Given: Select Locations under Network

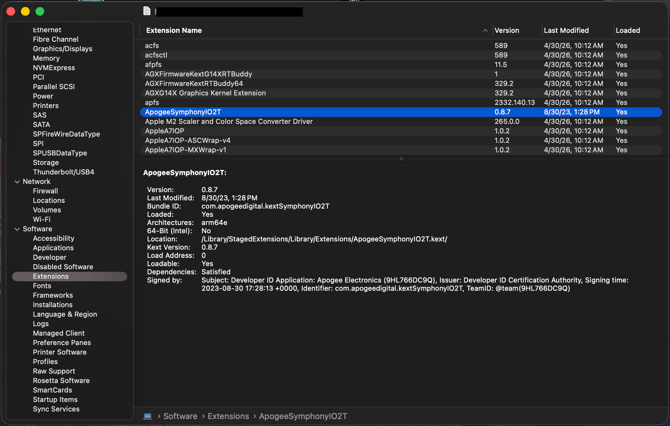Looking at the screenshot, I should (49, 200).
